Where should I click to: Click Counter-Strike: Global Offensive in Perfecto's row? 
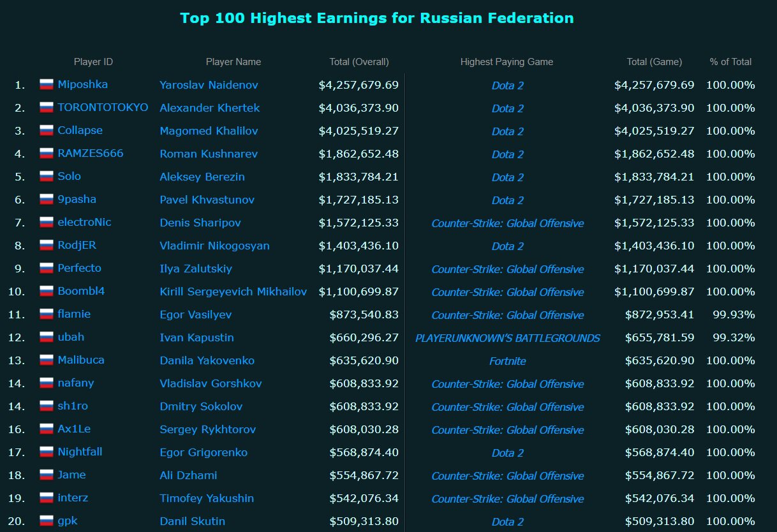tap(507, 269)
